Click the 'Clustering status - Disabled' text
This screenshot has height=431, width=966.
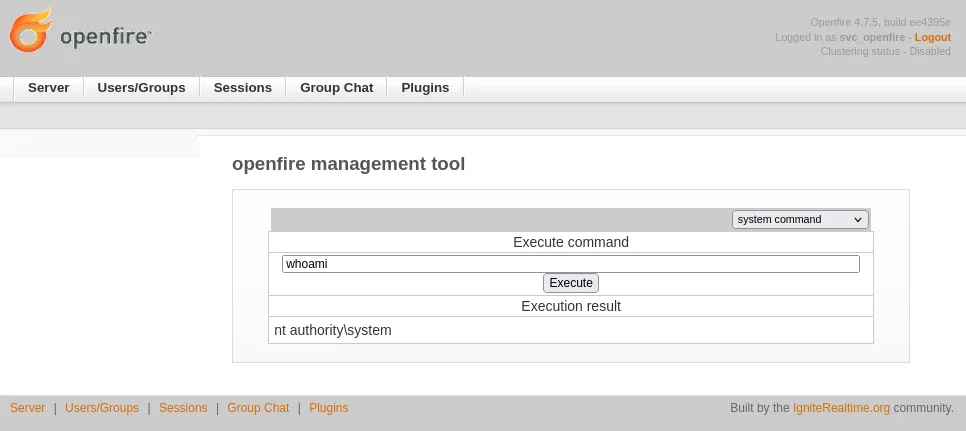point(885,52)
